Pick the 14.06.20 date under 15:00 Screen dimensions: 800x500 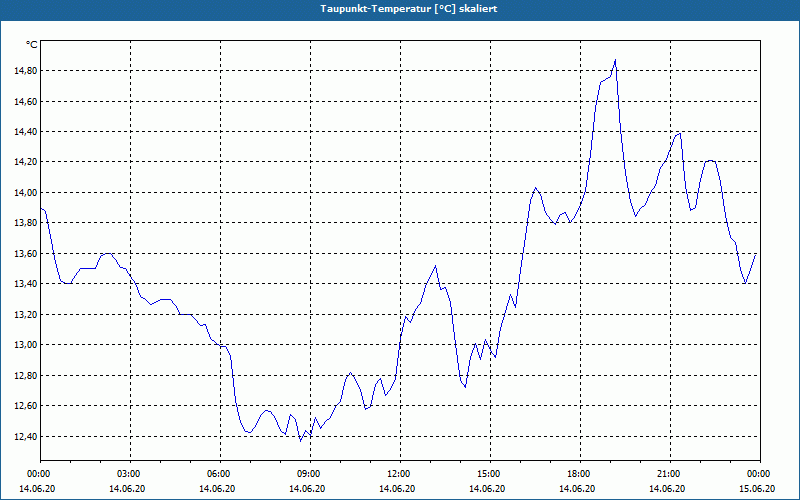point(487,489)
